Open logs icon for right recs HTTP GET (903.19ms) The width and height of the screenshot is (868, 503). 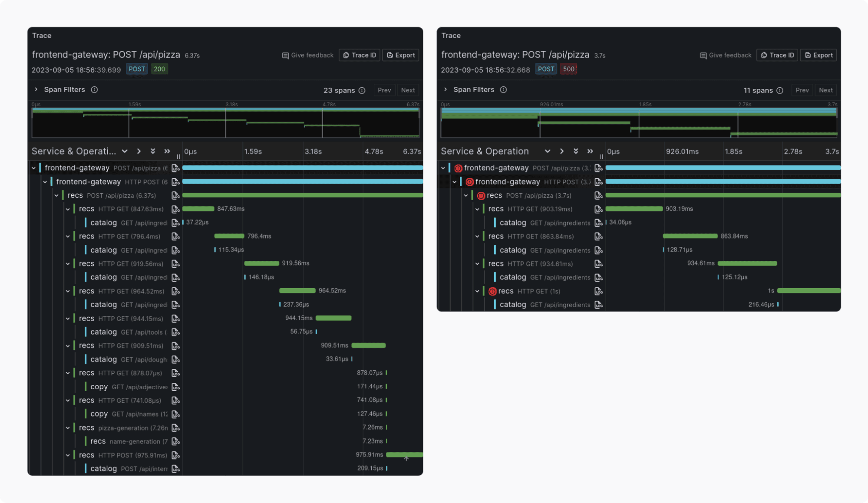(598, 209)
